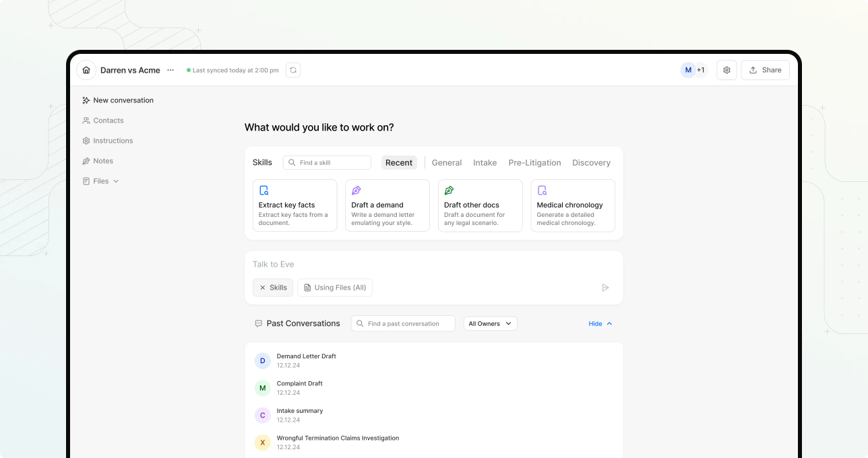
Task: Open the Demand Letter Draft conversation
Action: click(x=306, y=356)
